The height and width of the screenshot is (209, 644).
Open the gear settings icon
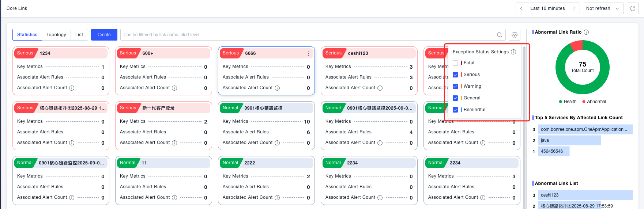[x=514, y=35]
